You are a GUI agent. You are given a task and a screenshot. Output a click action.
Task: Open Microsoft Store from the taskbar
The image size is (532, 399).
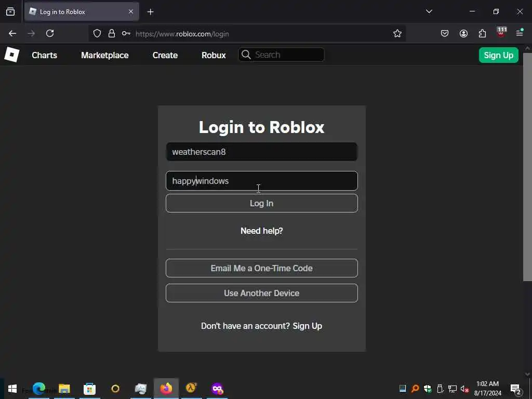pyautogui.click(x=89, y=389)
